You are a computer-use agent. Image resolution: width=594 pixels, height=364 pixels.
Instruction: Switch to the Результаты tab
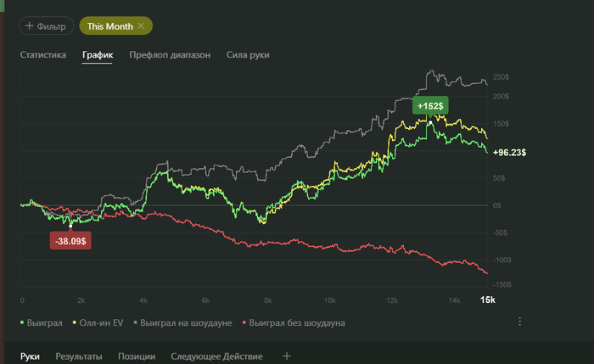pos(79,356)
